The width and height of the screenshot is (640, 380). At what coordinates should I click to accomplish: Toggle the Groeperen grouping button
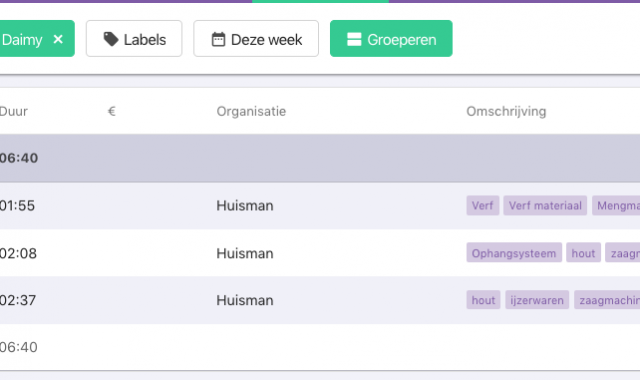pyautogui.click(x=391, y=39)
